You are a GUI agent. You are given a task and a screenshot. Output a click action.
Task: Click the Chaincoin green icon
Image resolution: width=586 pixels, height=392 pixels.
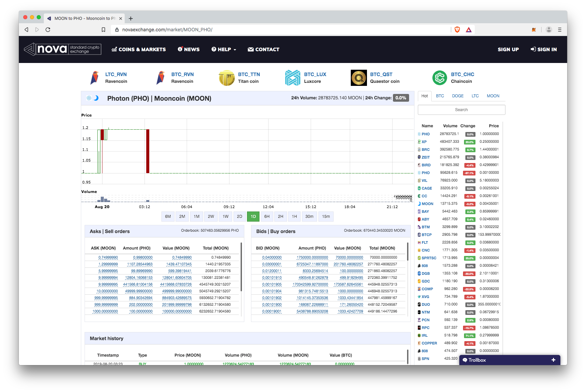click(x=440, y=78)
